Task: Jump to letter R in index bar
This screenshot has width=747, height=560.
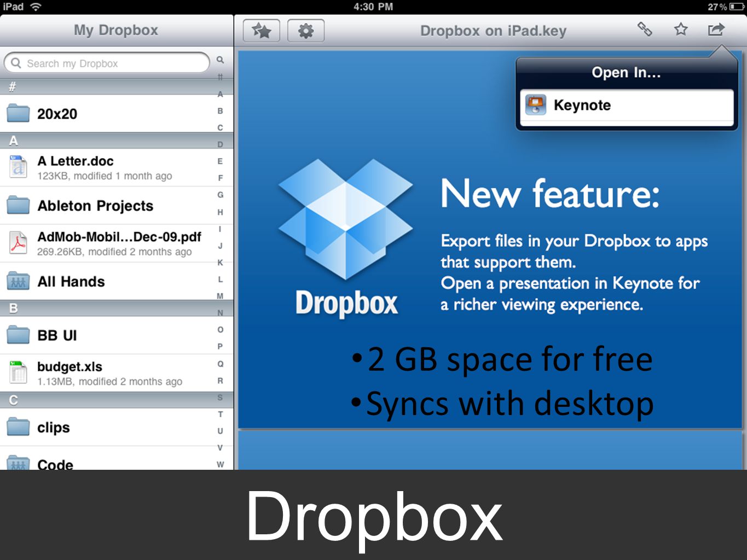Action: tap(220, 381)
